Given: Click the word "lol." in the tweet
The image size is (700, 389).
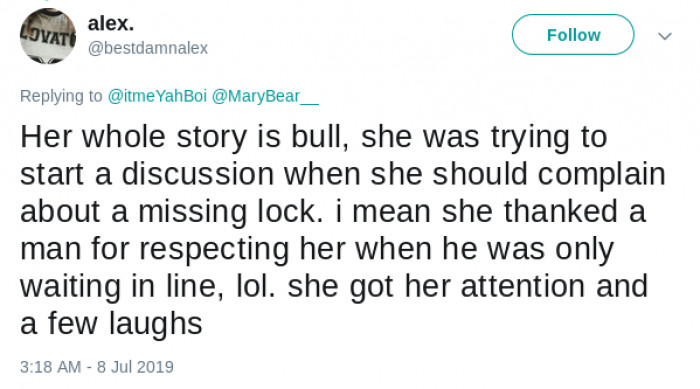Looking at the screenshot, I should (256, 286).
